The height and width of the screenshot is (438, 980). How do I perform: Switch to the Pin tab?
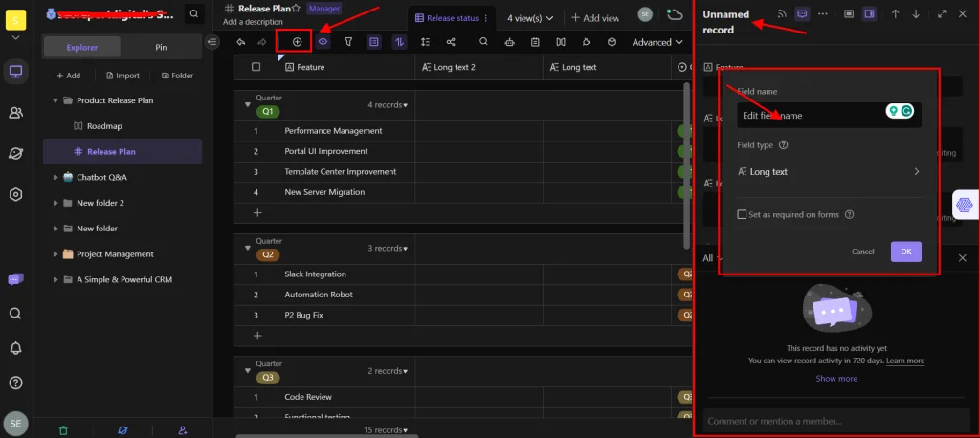pyautogui.click(x=161, y=47)
